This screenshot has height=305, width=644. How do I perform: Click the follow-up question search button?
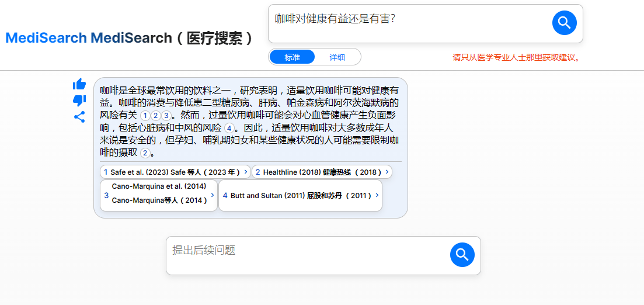462,255
